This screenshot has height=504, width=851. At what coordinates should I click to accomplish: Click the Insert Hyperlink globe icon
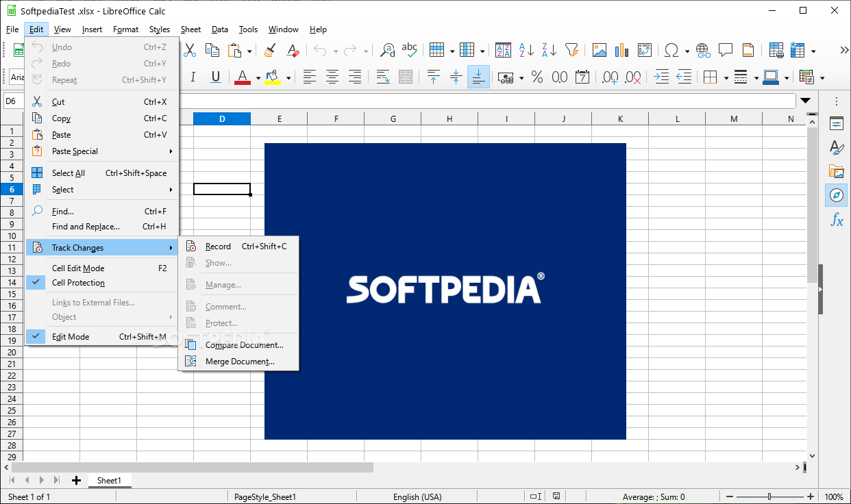[703, 50]
